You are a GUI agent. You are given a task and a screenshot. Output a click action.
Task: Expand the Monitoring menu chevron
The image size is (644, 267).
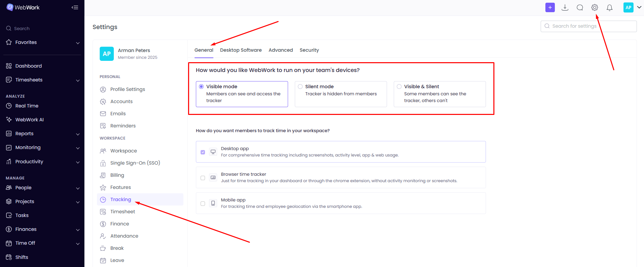[78, 148]
